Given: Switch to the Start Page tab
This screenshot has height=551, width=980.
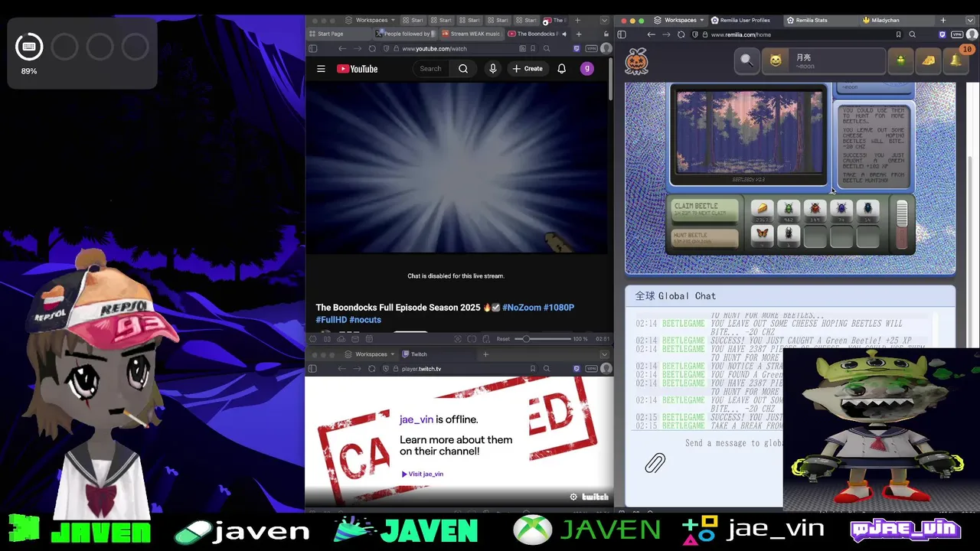Looking at the screenshot, I should pos(337,34).
